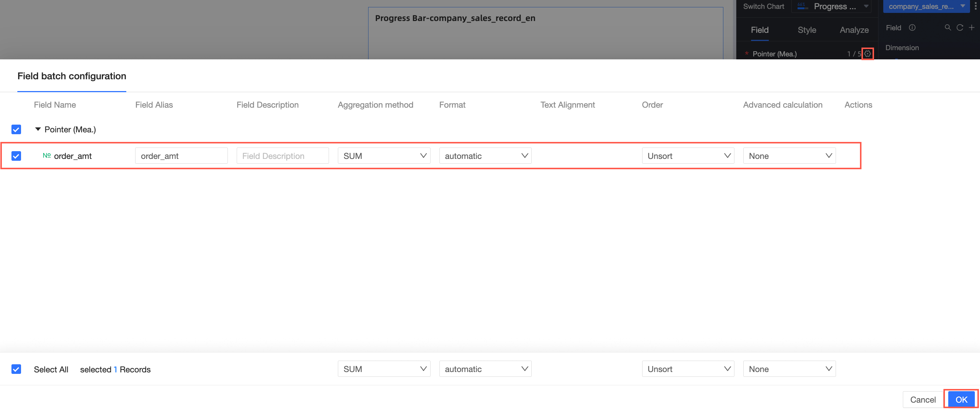Click the Field Description input for order_amt
980x410 pixels.
282,156
